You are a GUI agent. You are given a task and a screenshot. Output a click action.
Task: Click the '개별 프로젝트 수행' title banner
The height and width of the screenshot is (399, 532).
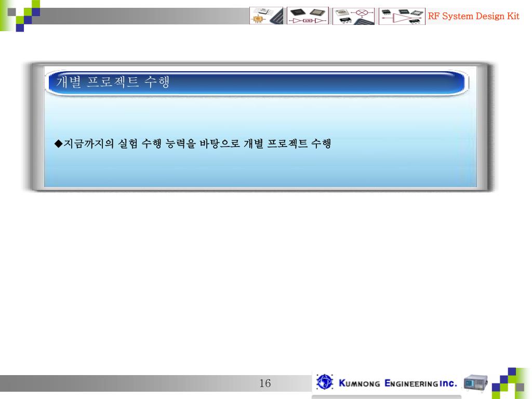(x=257, y=83)
